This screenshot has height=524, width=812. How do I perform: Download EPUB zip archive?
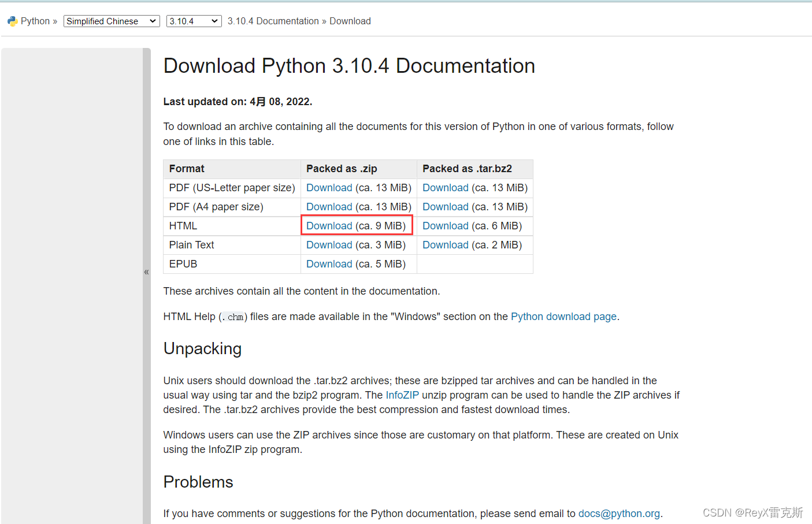(329, 264)
